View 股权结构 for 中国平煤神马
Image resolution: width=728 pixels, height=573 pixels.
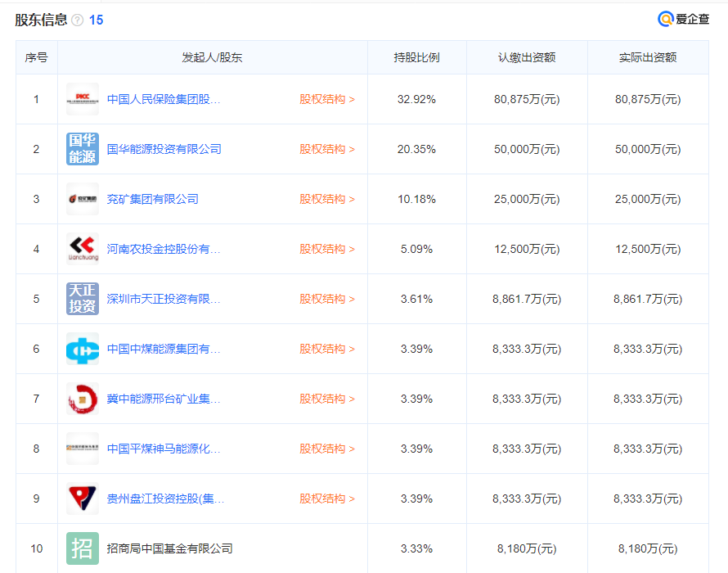327,449
